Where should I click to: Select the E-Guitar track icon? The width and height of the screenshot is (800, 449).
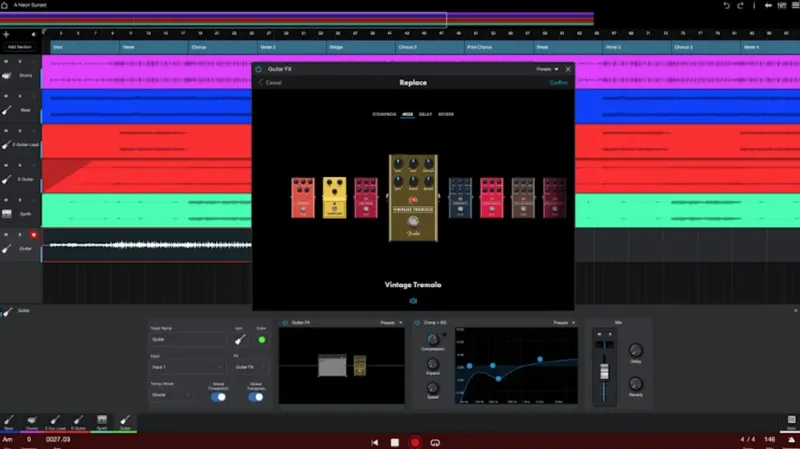(6, 180)
